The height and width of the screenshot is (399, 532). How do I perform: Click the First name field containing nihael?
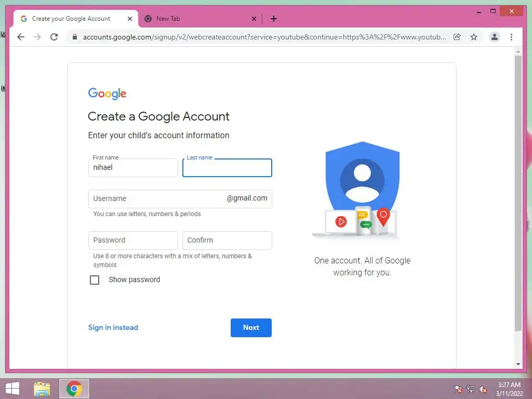coord(133,168)
